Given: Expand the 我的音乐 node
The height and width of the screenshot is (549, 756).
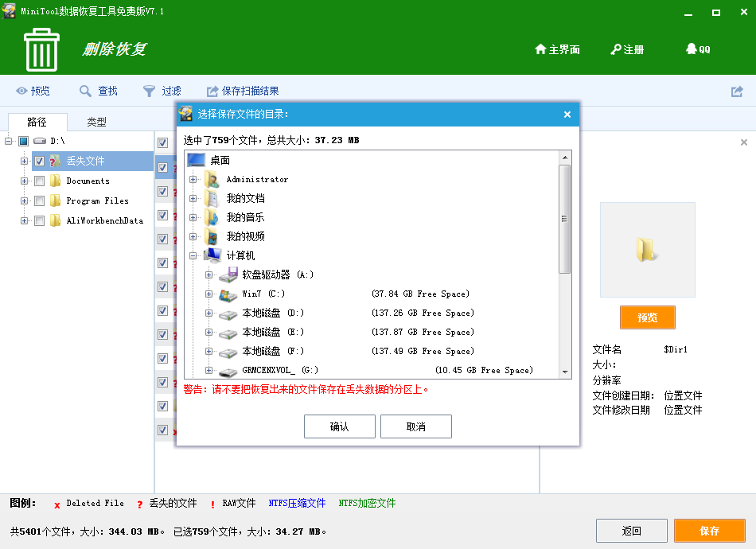Looking at the screenshot, I should click(193, 217).
